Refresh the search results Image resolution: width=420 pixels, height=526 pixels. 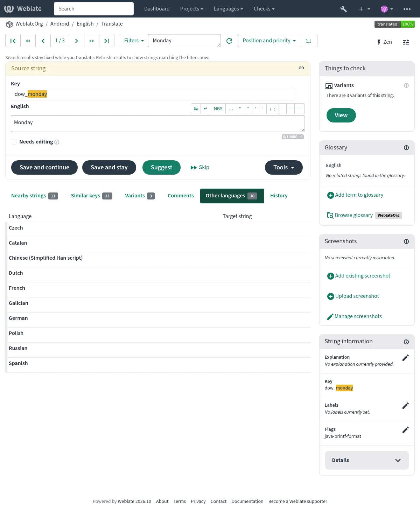pos(229,41)
